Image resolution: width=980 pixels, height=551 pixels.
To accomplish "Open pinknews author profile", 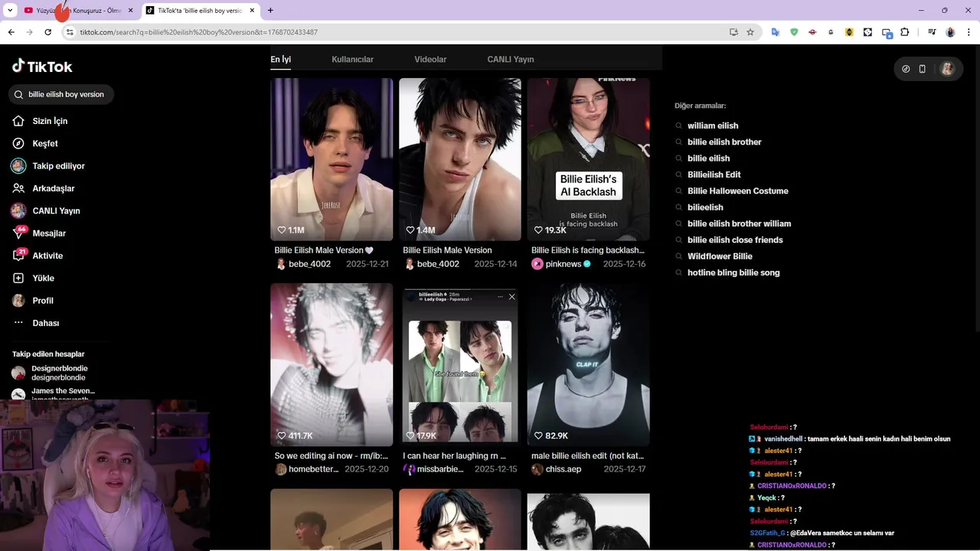I will [x=561, y=264].
